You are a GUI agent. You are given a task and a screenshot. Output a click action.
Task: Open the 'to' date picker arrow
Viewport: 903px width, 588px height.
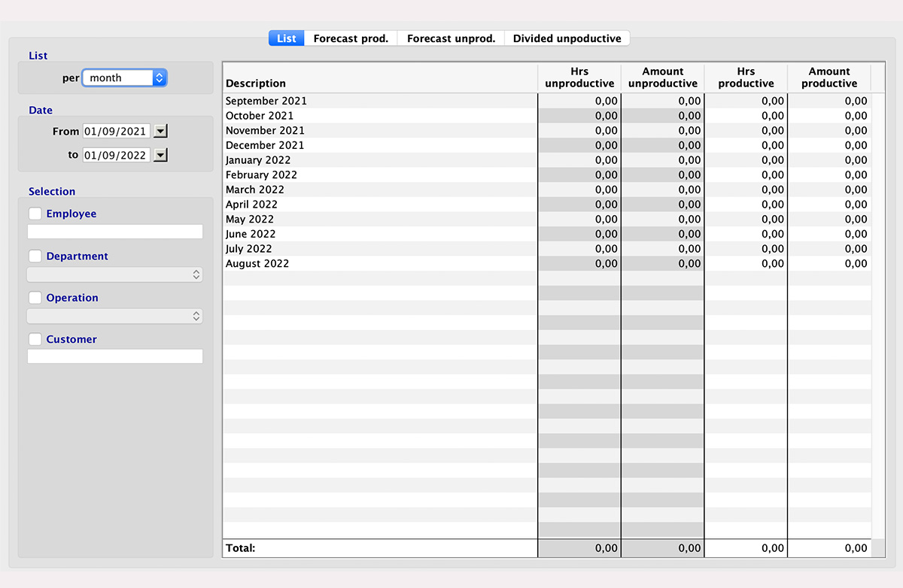[x=160, y=155]
